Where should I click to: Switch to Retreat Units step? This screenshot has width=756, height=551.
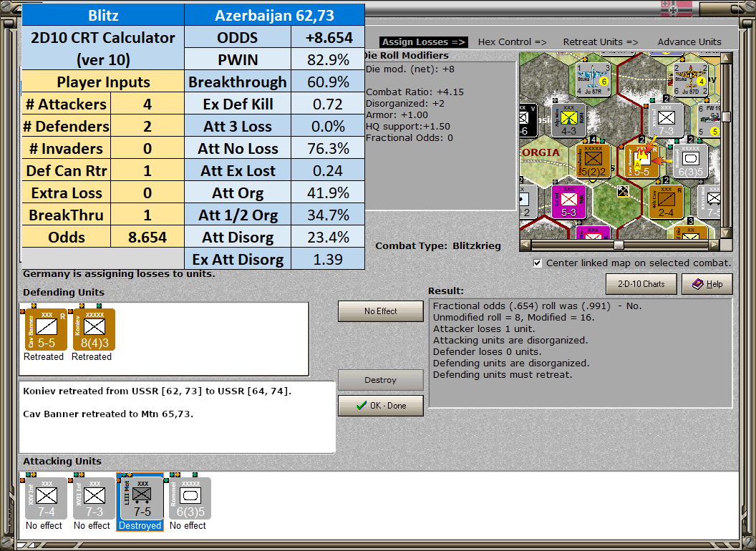point(601,42)
